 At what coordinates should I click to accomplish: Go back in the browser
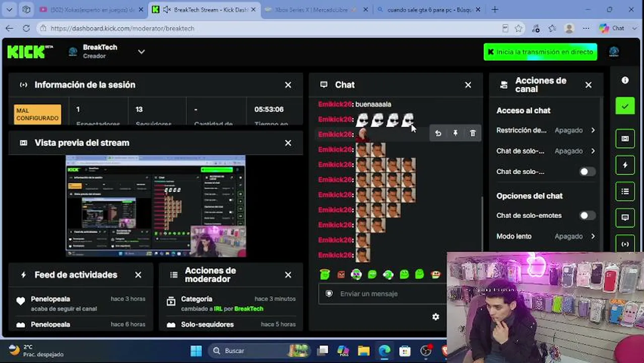pyautogui.click(x=10, y=28)
